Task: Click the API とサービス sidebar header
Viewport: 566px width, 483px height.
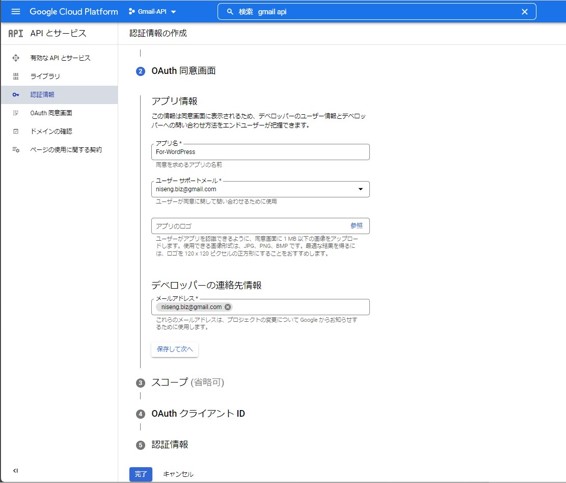Action: point(58,33)
